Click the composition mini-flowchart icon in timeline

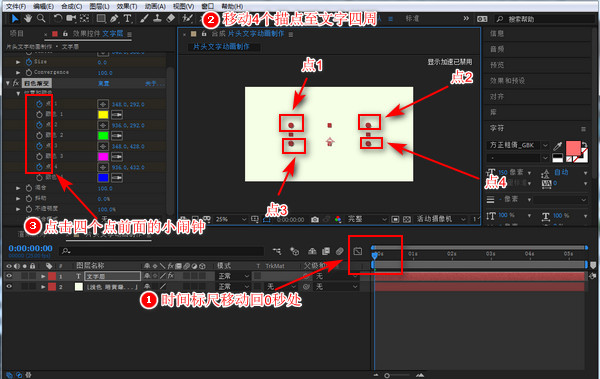point(277,251)
